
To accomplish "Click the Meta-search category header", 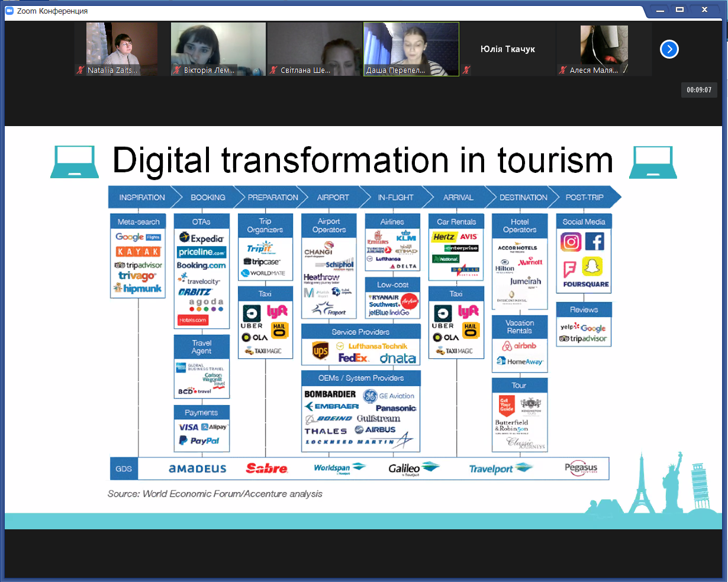I will coord(138,221).
